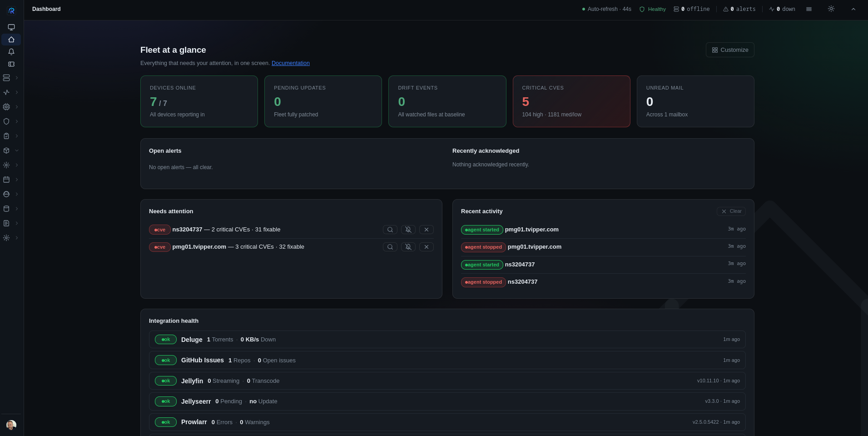Open the activity pulse icon in sidebar

pyautogui.click(x=6, y=92)
